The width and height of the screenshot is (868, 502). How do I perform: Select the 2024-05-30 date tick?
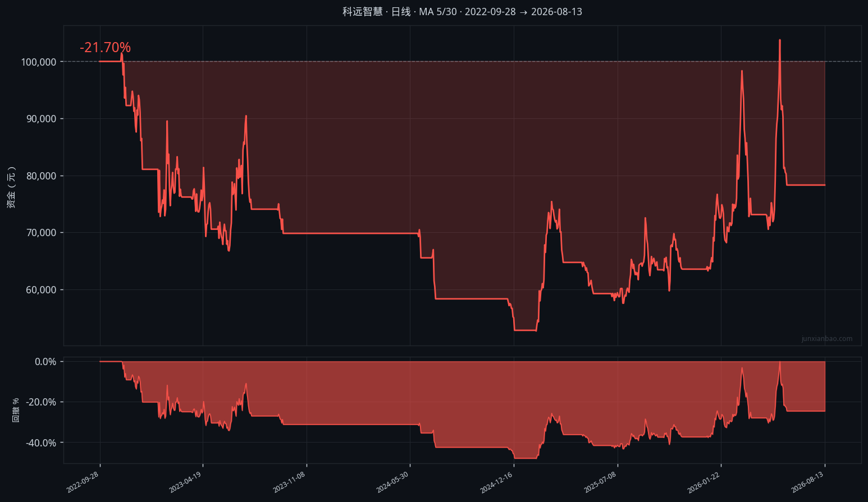tap(392, 482)
